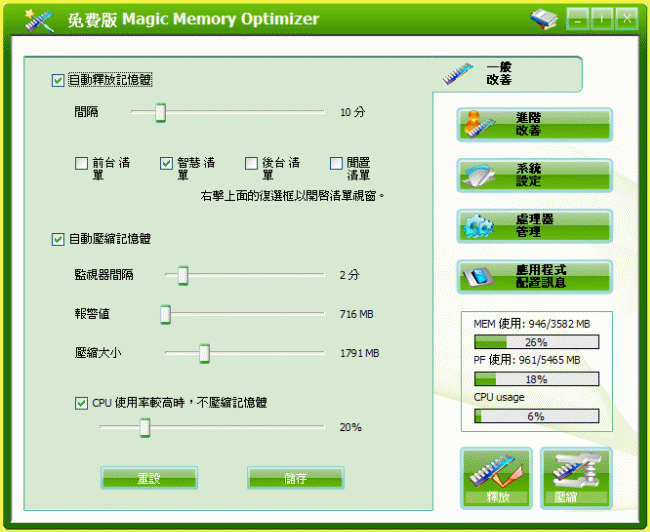Screen dimensions: 650x532
Task: Click the 壓縮大小 compression size slider handle
Action: coord(204,352)
